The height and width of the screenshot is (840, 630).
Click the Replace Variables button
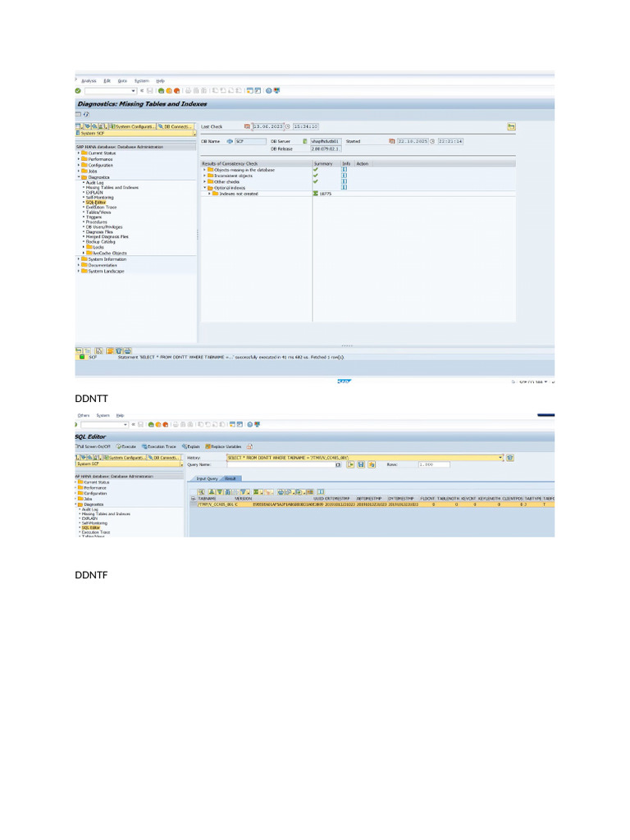(x=223, y=446)
